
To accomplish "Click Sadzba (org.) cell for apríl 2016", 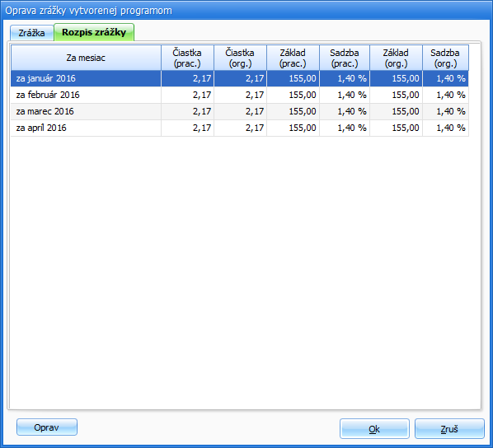I will 445,128.
